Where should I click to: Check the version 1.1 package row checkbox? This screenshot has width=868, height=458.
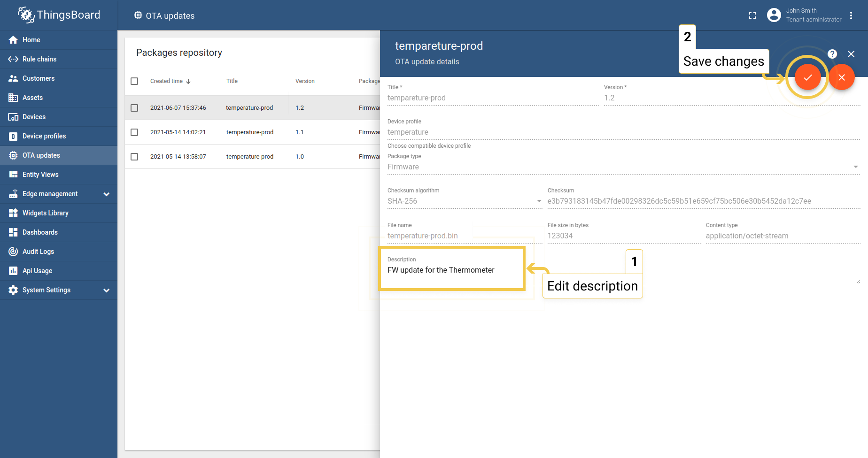[x=134, y=132]
